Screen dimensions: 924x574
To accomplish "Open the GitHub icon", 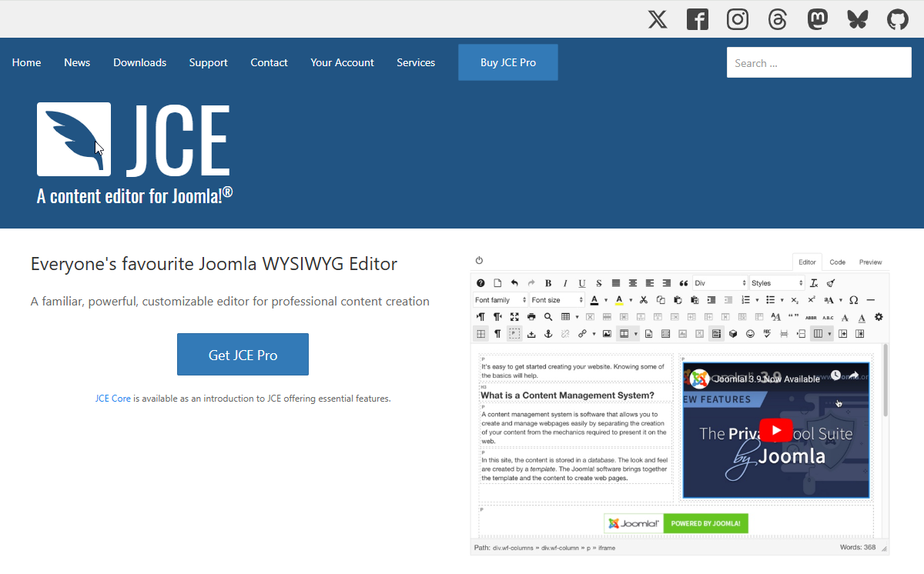I will click(x=898, y=19).
